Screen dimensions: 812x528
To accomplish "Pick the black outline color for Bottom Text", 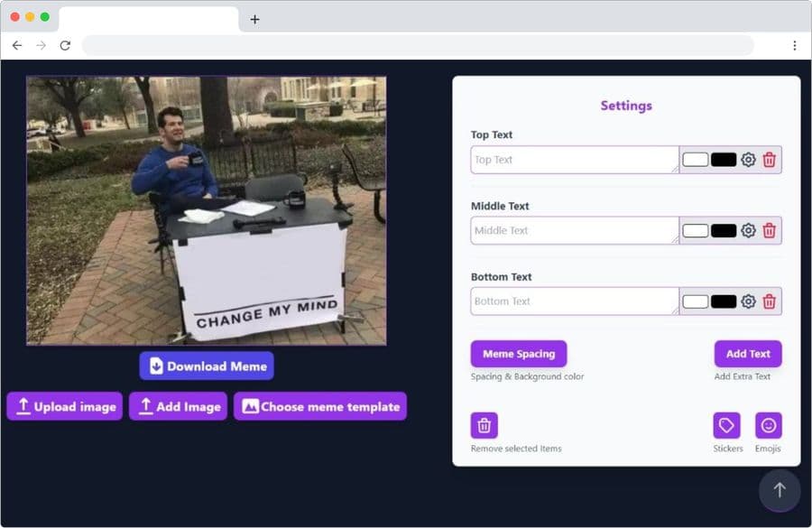I will (724, 301).
